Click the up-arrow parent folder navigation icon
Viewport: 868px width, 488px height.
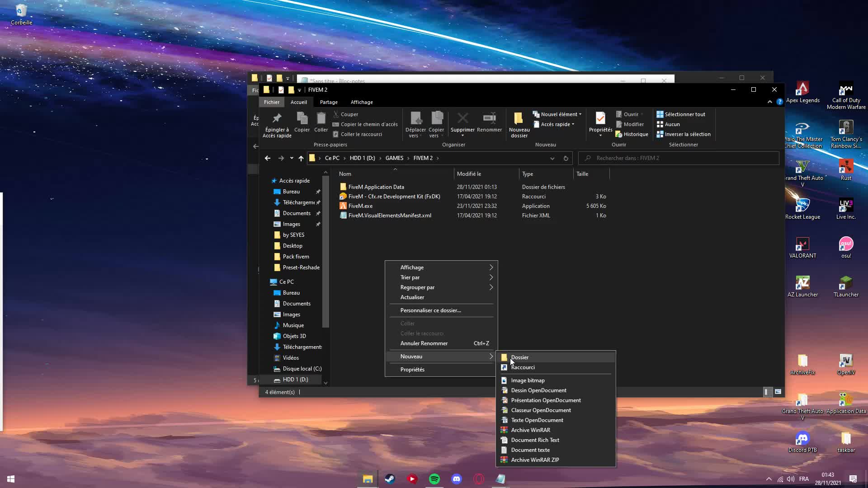point(301,158)
